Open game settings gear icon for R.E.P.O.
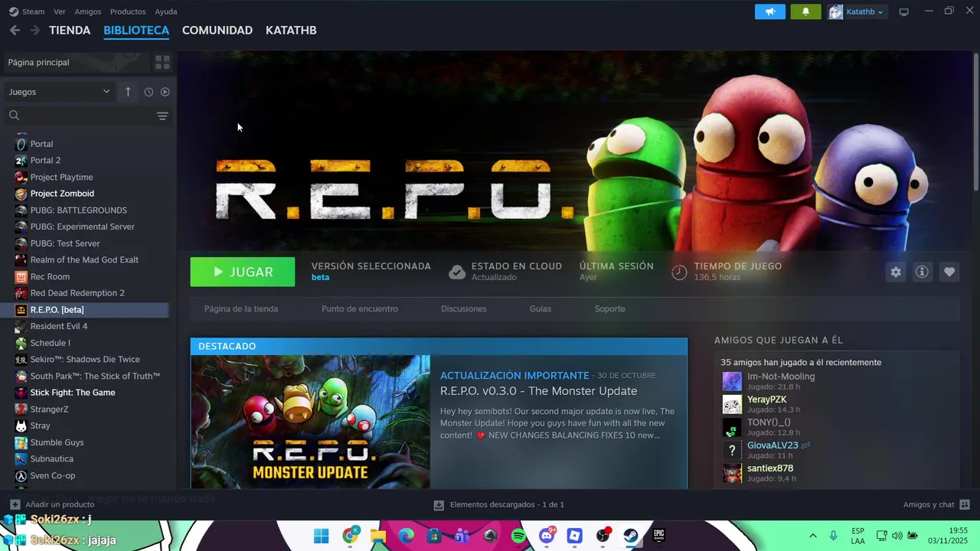This screenshot has width=980, height=551. click(x=895, y=272)
